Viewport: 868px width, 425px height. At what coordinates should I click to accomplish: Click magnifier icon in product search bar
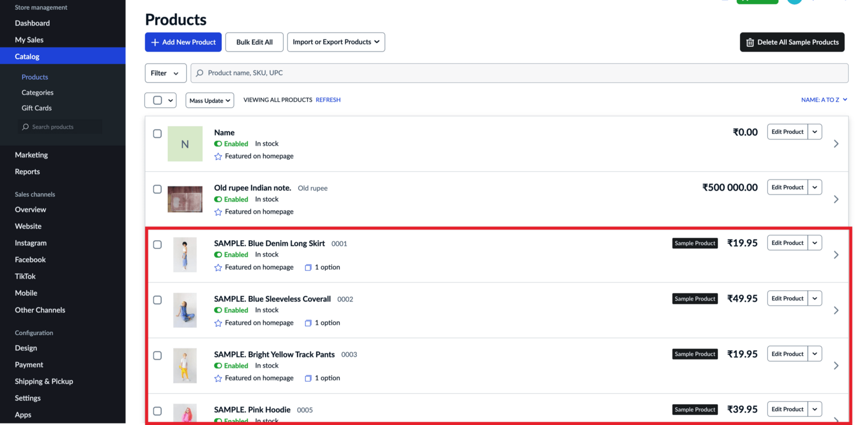(x=200, y=74)
